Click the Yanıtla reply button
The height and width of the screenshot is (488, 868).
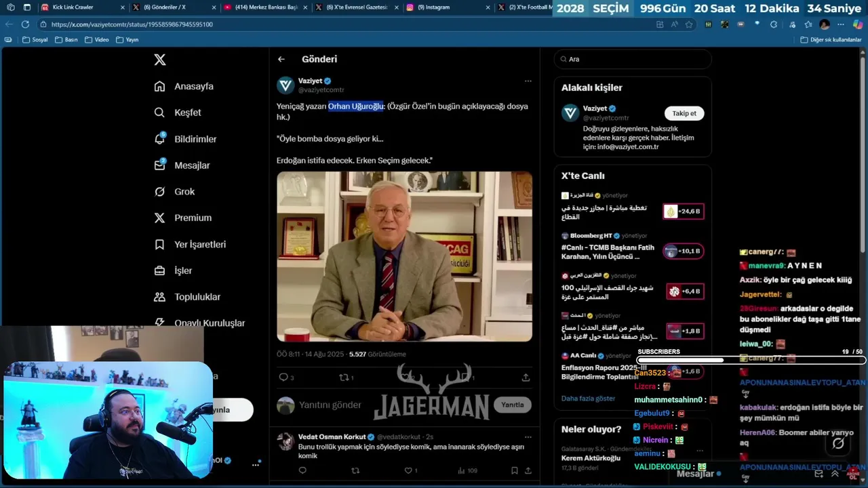pos(512,405)
